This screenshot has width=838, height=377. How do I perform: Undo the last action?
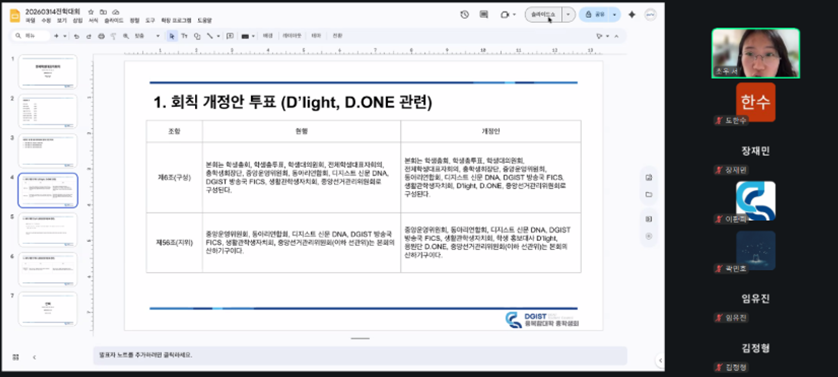pyautogui.click(x=76, y=36)
